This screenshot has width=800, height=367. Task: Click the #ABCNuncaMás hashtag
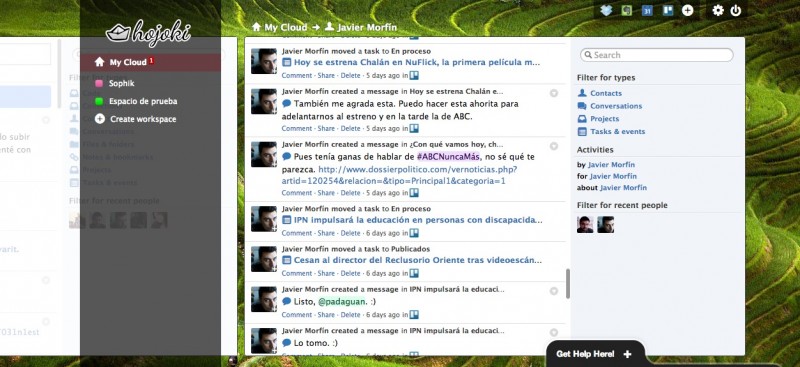tap(448, 157)
